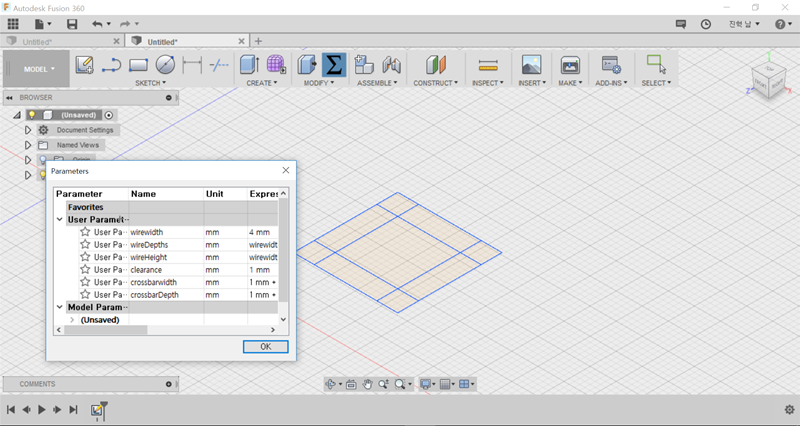Screen dimensions: 800x426
Task: Select the Offset Plane construct tool
Action: (x=436, y=65)
